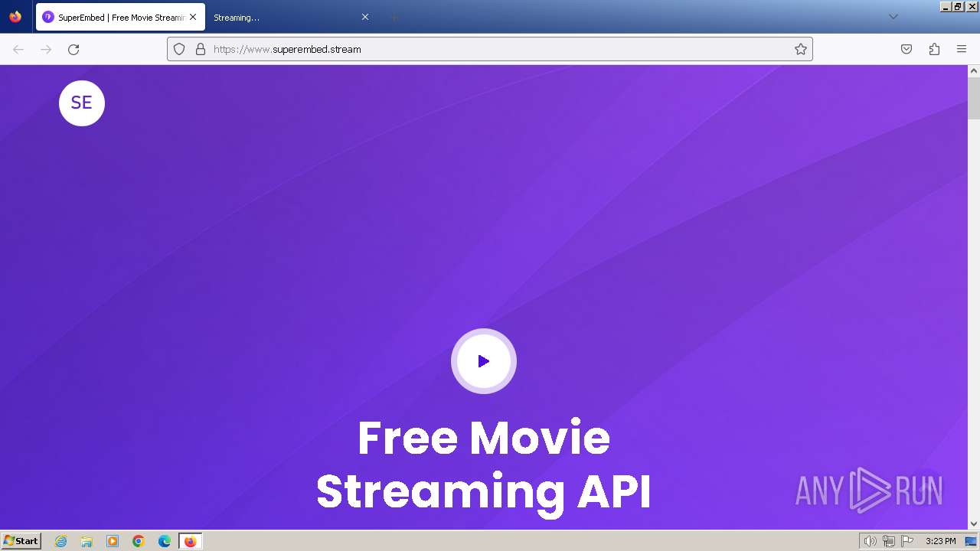Image resolution: width=980 pixels, height=551 pixels.
Task: Click the URL address bar
Action: (490, 49)
